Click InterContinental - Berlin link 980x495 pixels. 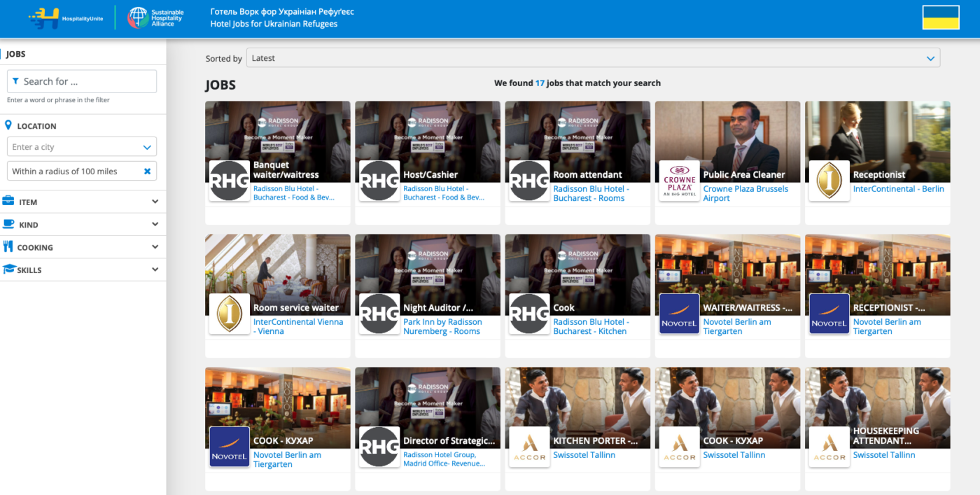pos(898,189)
